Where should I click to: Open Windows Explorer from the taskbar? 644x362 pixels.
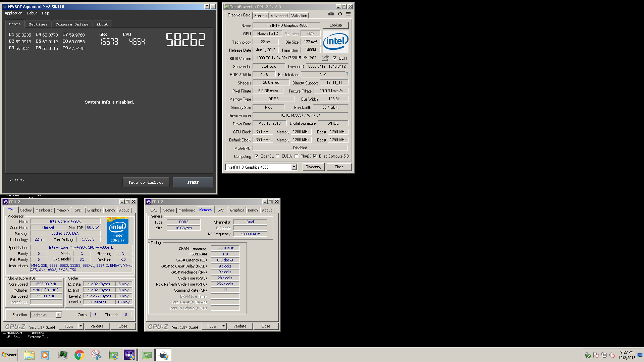(29, 355)
